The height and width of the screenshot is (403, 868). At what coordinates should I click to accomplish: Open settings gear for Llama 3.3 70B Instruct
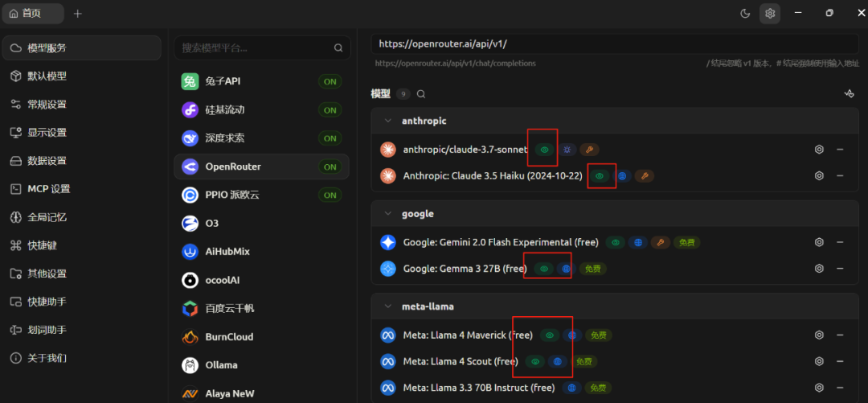tap(819, 388)
